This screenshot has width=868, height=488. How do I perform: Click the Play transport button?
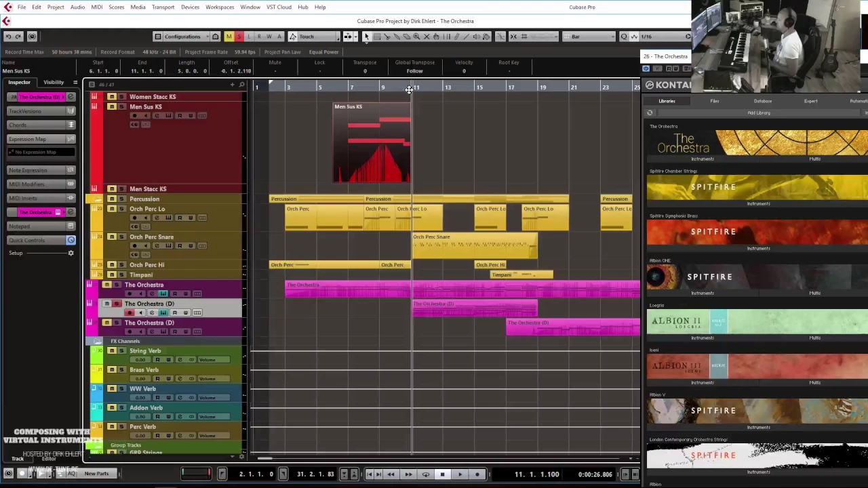[x=460, y=474]
